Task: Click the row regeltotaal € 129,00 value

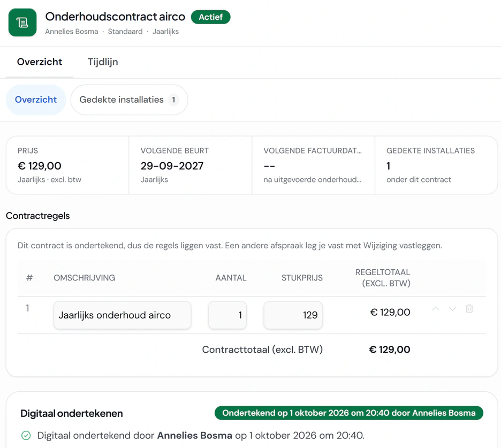Action: [390, 312]
